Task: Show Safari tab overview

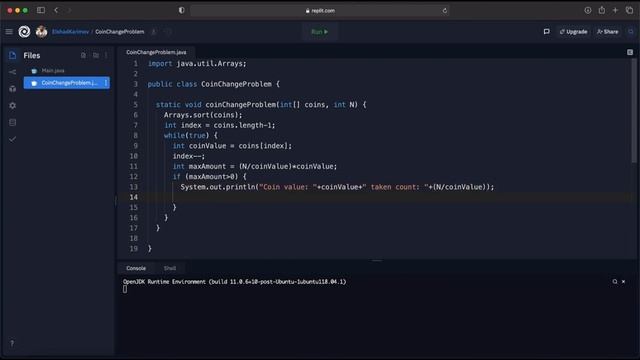Action: [629, 10]
